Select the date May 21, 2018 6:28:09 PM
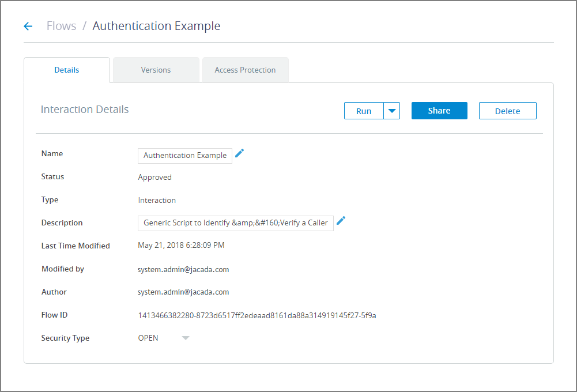Image resolution: width=577 pixels, height=392 pixels. pos(181,245)
